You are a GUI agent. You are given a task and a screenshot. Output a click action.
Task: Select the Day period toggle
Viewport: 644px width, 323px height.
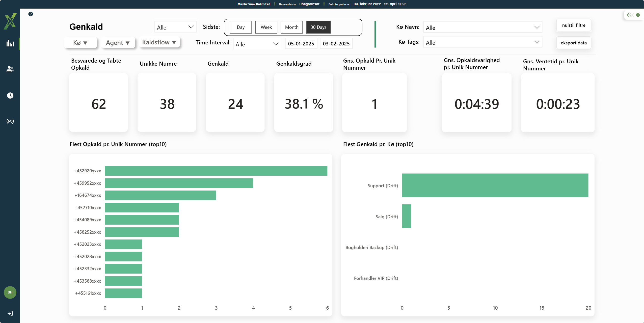241,27
